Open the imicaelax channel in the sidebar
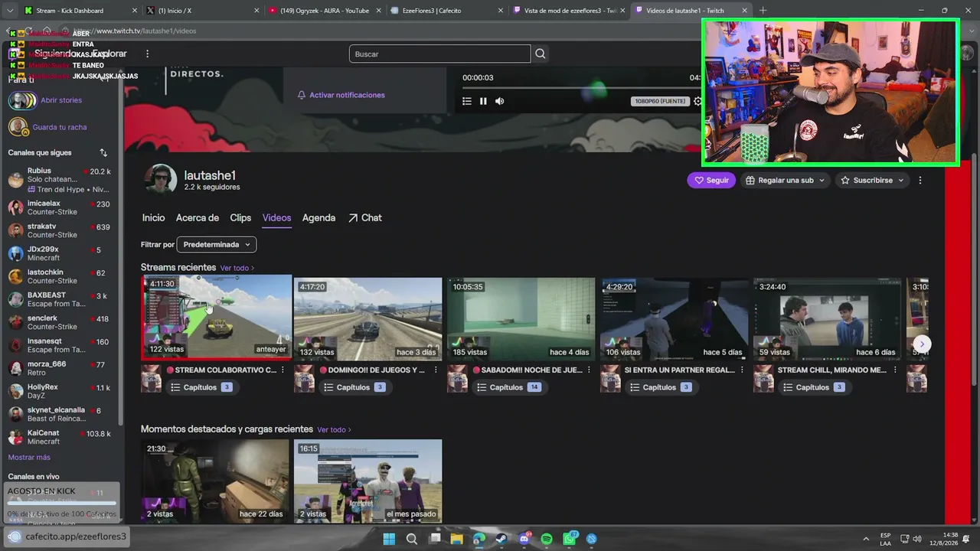The width and height of the screenshot is (980, 551). tap(60, 207)
